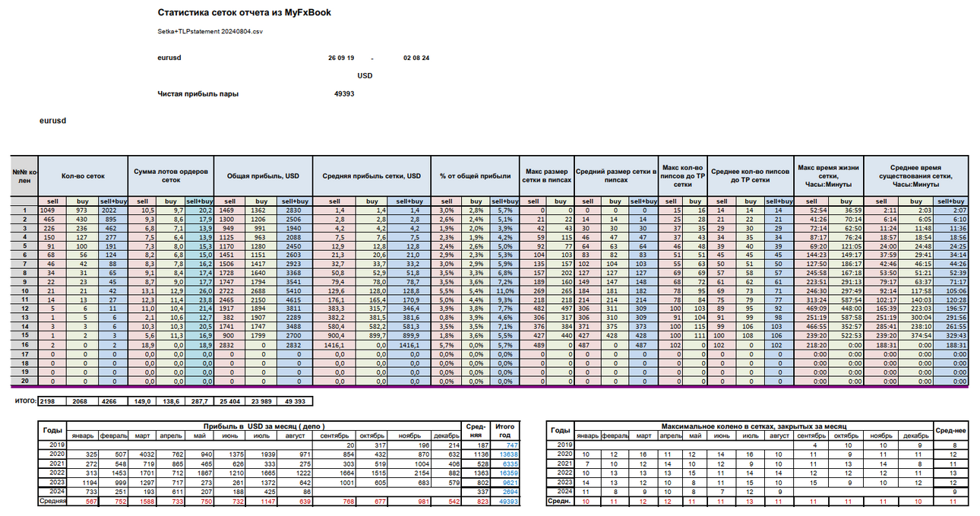This screenshot has width=980, height=516.
Task: Select profit cell '4615' in row 11
Action: point(296,299)
